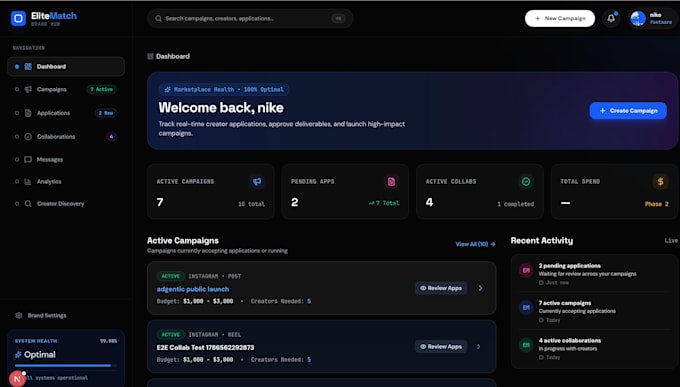Open the nike profile avatar
The height and width of the screenshot is (387, 680).
(x=638, y=19)
